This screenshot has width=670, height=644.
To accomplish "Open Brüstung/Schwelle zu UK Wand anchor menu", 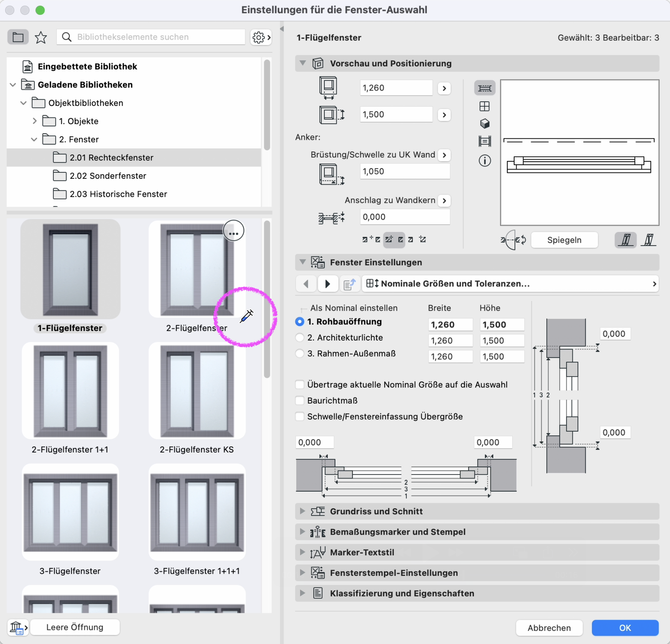I will click(x=444, y=155).
